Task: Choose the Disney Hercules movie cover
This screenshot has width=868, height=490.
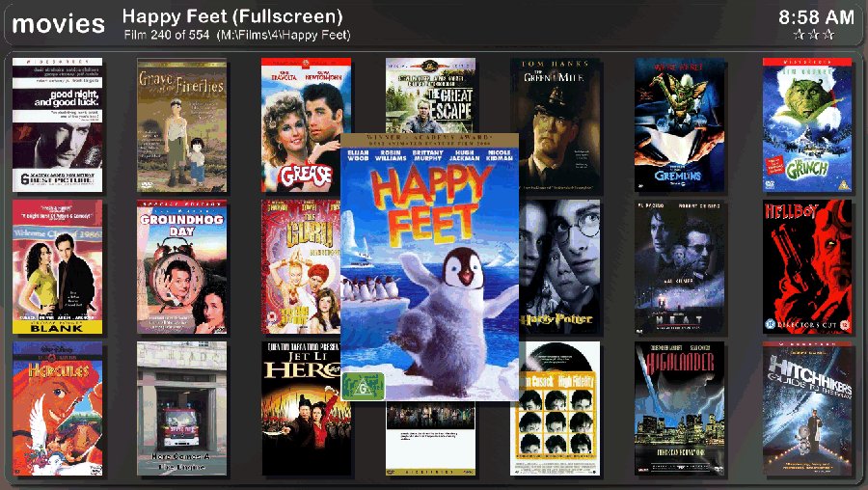Action: [58, 409]
